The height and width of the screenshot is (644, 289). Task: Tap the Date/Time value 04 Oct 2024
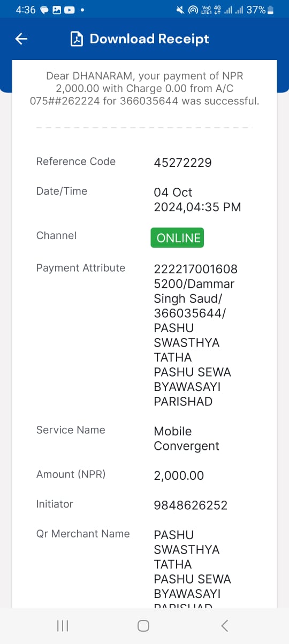pos(197,200)
